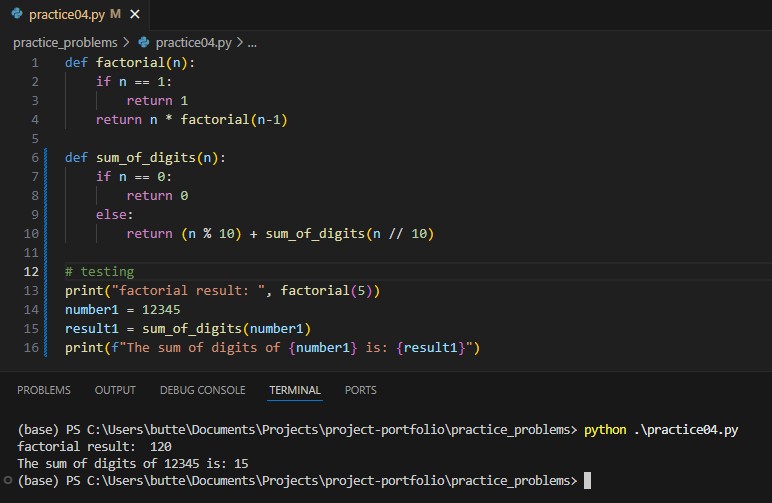Click line number 6 in the gutter
This screenshot has width=772, height=503.
35,157
